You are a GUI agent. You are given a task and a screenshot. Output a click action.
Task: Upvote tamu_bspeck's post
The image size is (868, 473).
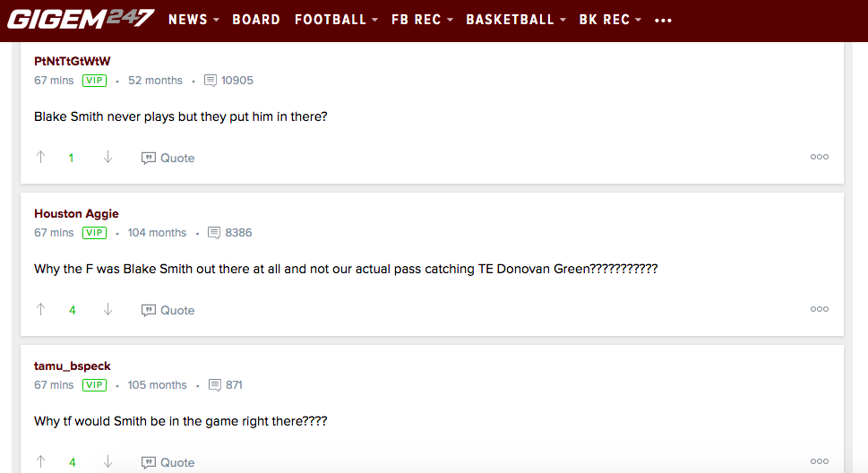[x=41, y=462]
